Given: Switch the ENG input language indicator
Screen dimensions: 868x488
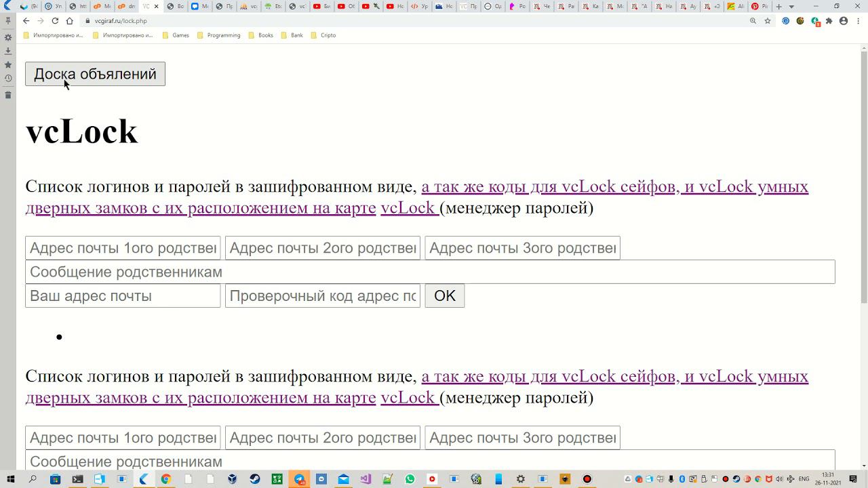Looking at the screenshot, I should pyautogui.click(x=804, y=479).
